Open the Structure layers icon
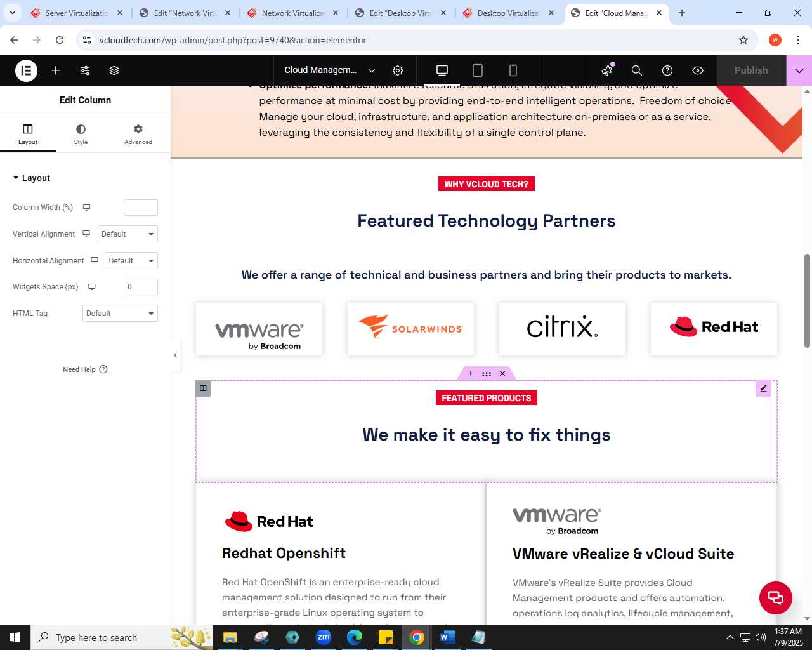Image resolution: width=812 pixels, height=650 pixels. [x=114, y=70]
